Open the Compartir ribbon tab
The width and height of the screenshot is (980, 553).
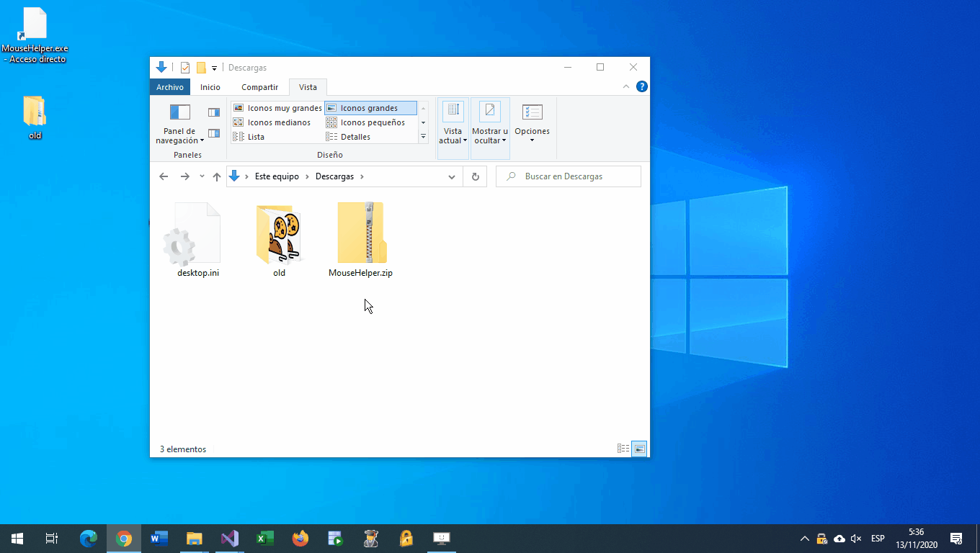[x=259, y=87]
